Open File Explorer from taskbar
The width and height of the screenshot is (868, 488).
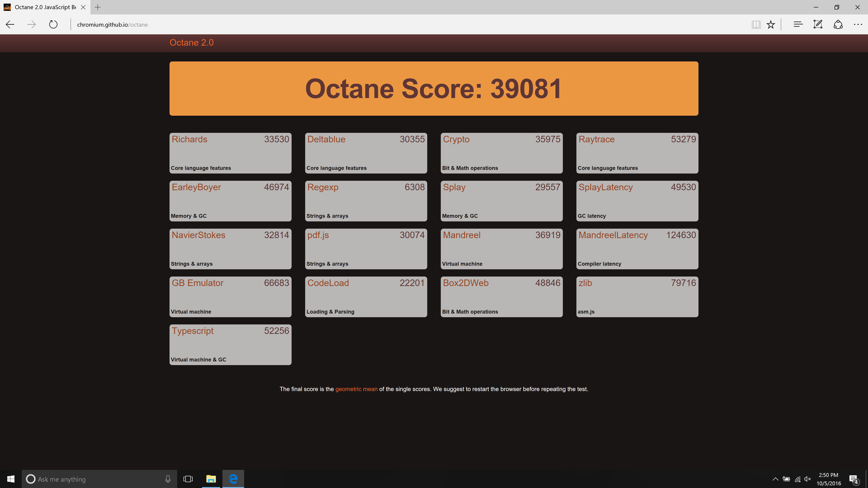point(211,479)
